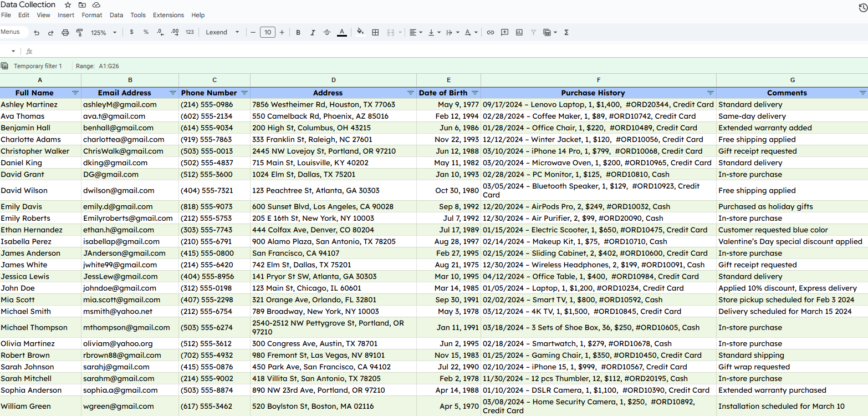This screenshot has width=868, height=416.
Task: Open filter for Purchase History column
Action: pyautogui.click(x=711, y=93)
